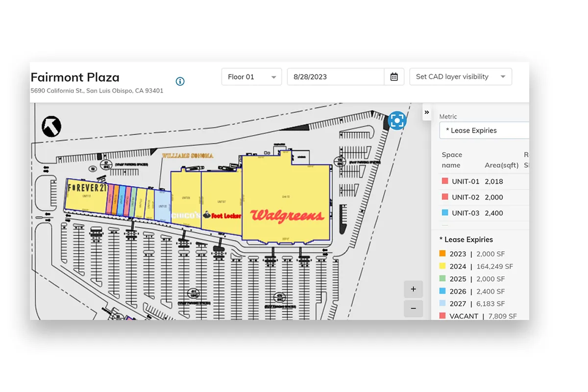Click the 2,018 area value
This screenshot has height=392, width=588.
(494, 181)
